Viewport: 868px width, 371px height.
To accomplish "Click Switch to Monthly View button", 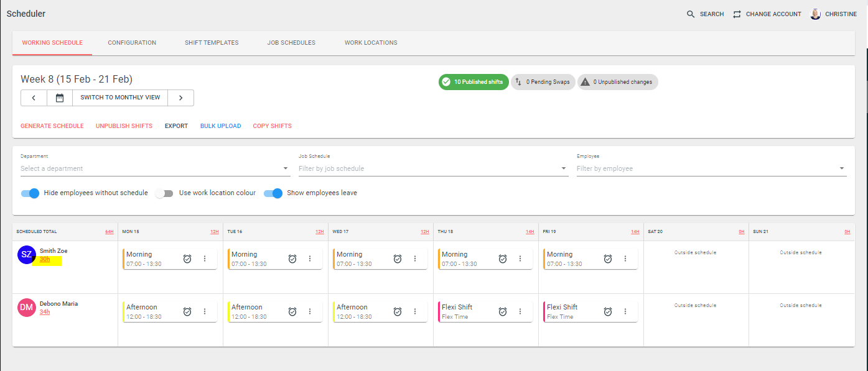I will point(120,98).
